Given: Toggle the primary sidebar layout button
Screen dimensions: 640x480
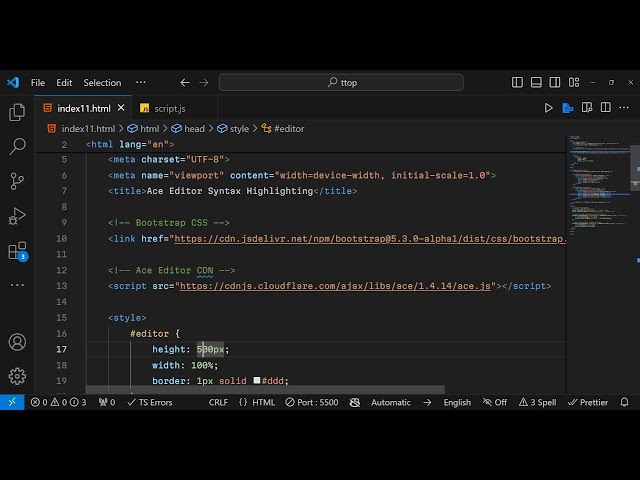Looking at the screenshot, I should [x=517, y=83].
